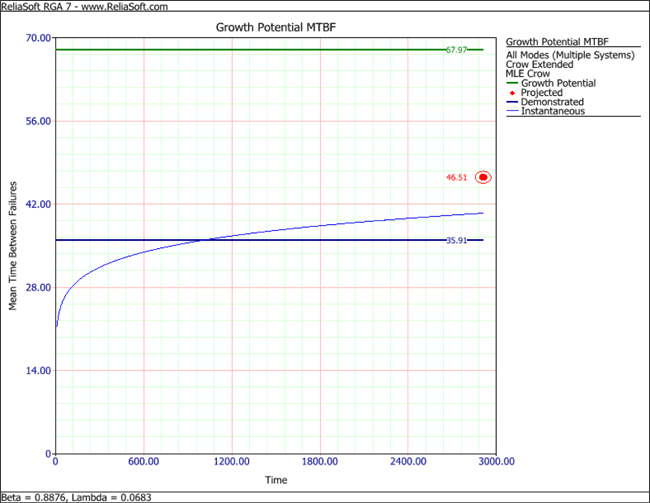Screen dimensions: 650x503
Task: Click the red Projected data point marker
Action: pos(483,177)
